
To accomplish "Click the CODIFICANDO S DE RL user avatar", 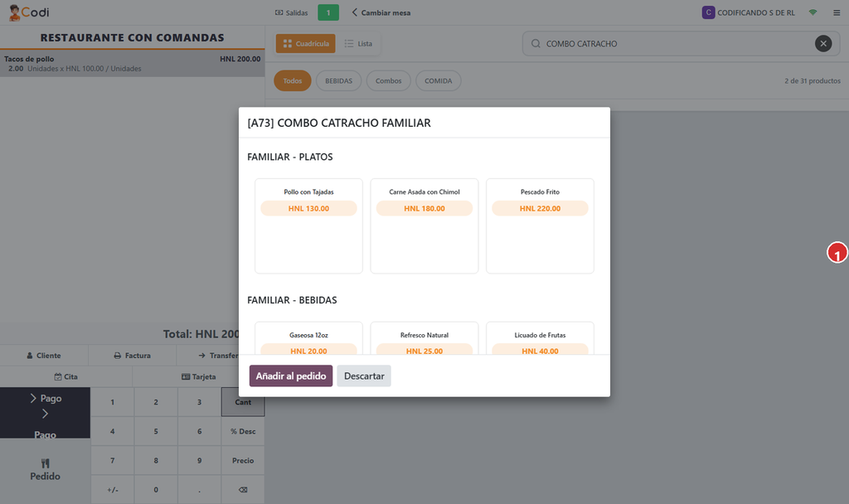I will 708,12.
